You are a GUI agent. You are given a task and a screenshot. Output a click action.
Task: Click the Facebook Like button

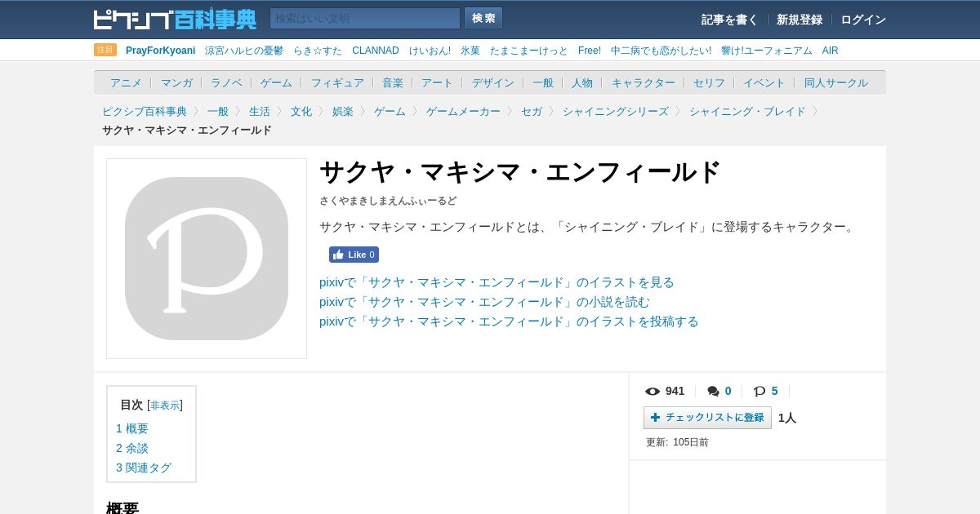pos(354,255)
